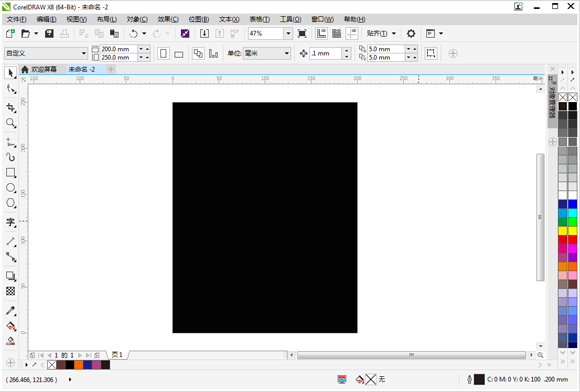Select the Polygon tool
The image size is (580, 392).
pos(10,203)
